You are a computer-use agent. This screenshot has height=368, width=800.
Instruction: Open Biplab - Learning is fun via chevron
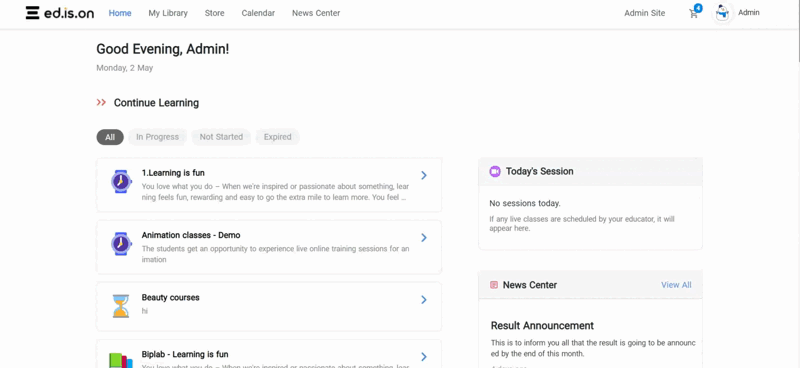[x=424, y=357]
